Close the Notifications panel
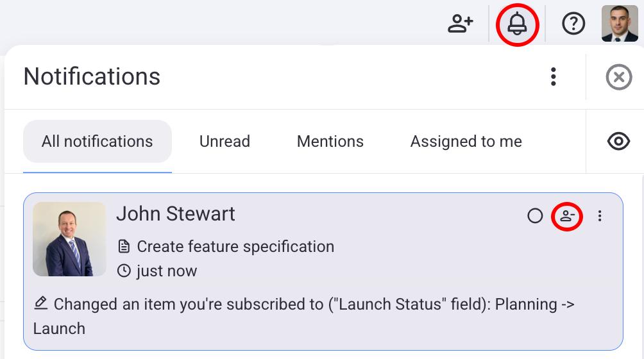 click(x=618, y=78)
